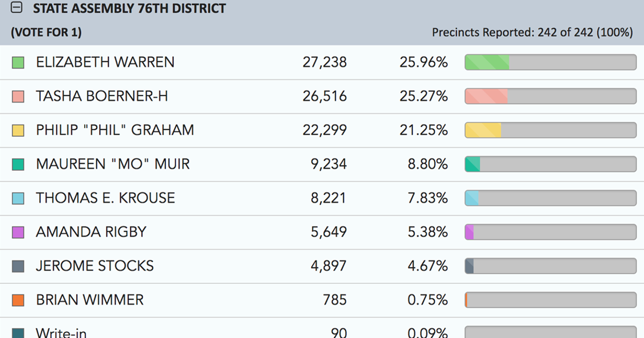Click the orange swatch beside Brian Wimmer

(x=18, y=300)
